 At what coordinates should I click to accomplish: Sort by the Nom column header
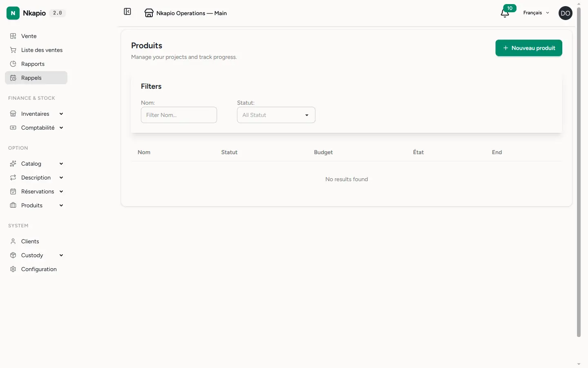point(144,152)
